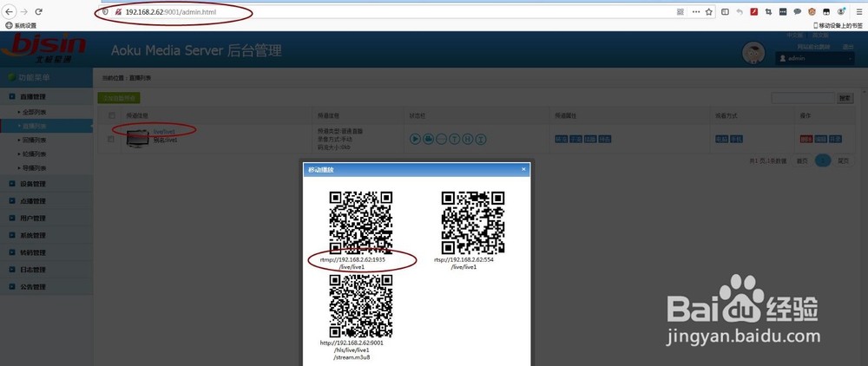Open the browser hamburger menu
Viewport: 868px width, 366px height.
tap(858, 11)
